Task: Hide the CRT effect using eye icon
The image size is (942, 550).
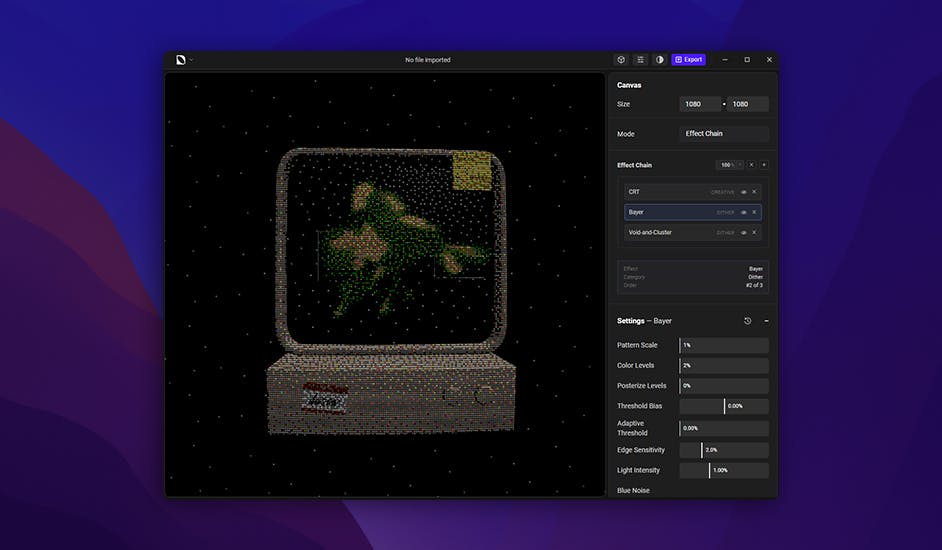Action: tap(743, 192)
